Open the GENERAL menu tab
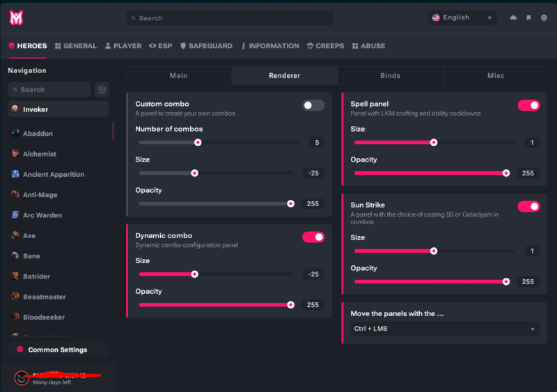The image size is (557, 392). [x=76, y=46]
